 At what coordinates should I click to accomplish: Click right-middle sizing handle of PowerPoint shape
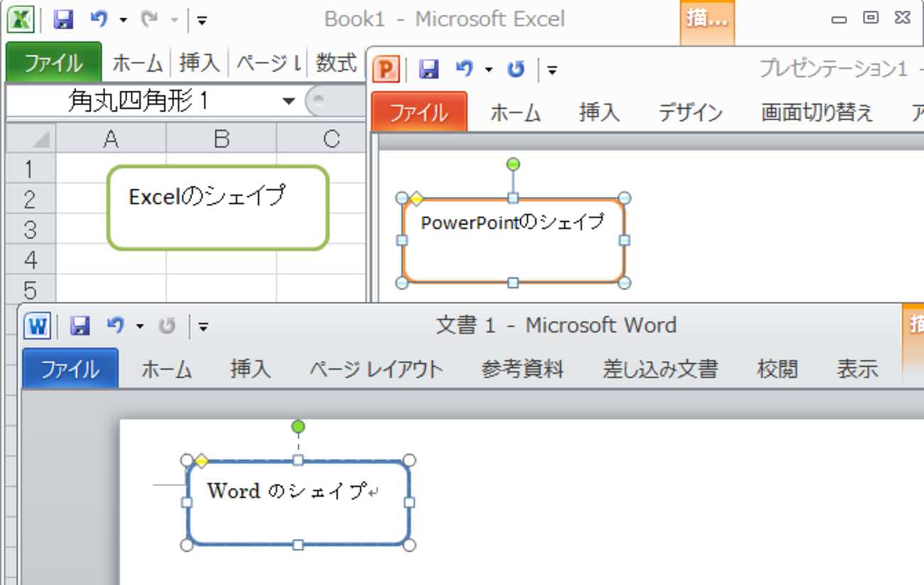click(x=624, y=240)
